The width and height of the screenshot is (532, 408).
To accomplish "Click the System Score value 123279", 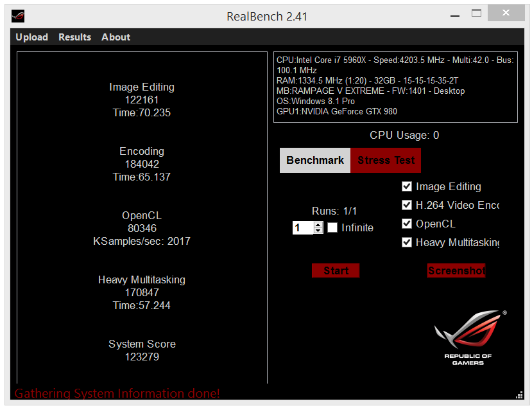I will [x=142, y=357].
